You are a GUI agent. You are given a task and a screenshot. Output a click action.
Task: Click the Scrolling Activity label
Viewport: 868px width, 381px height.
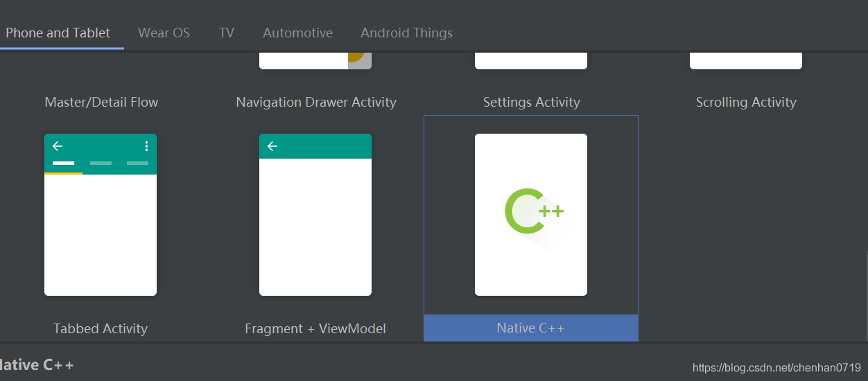746,102
